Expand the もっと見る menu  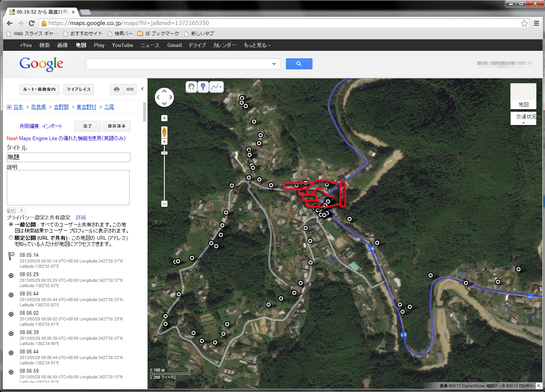[257, 45]
